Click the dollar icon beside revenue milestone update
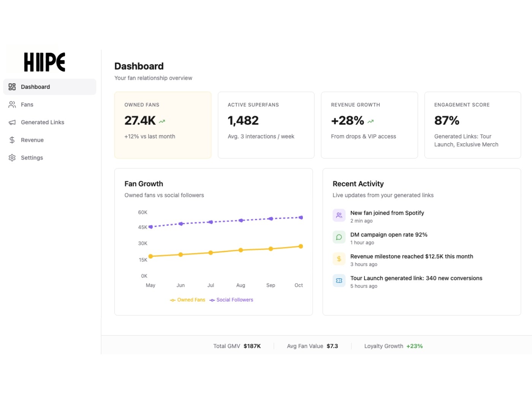The image size is (532, 399). [x=339, y=259]
